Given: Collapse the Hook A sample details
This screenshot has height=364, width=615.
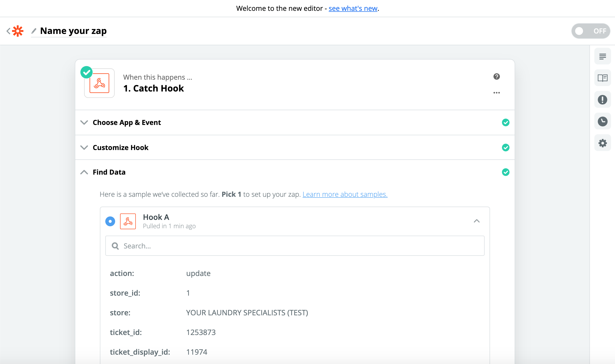Looking at the screenshot, I should [477, 221].
